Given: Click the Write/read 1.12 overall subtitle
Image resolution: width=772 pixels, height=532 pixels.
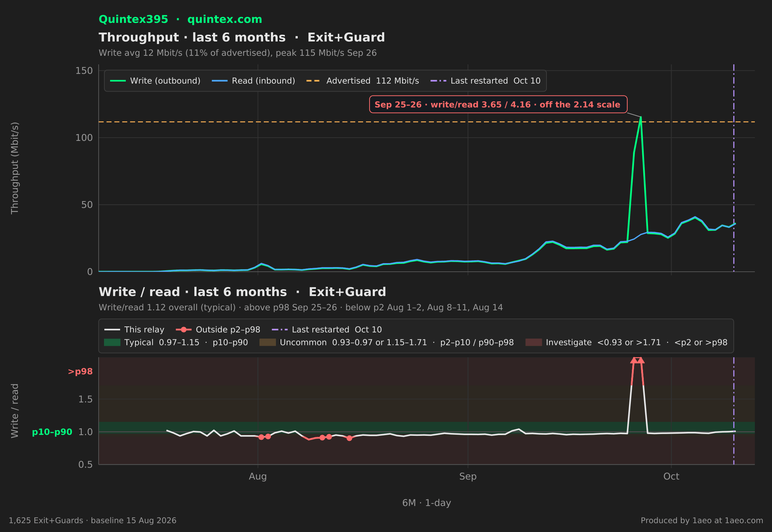Looking at the screenshot, I should (301, 307).
